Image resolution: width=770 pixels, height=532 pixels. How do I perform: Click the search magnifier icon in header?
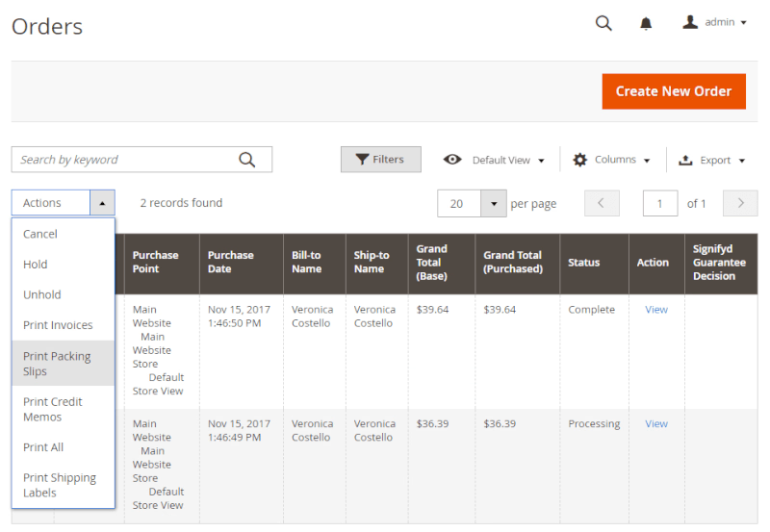coord(603,23)
